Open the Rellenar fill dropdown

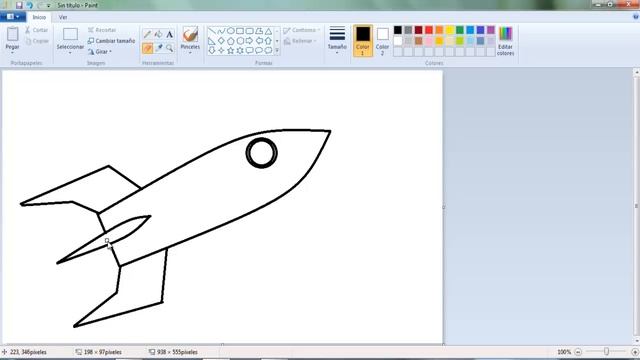point(300,41)
